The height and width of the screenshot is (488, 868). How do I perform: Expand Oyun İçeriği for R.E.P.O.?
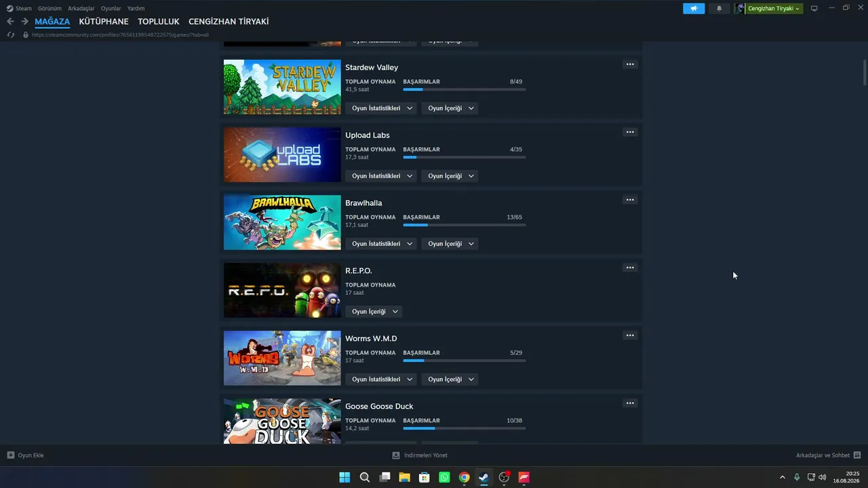[374, 312]
